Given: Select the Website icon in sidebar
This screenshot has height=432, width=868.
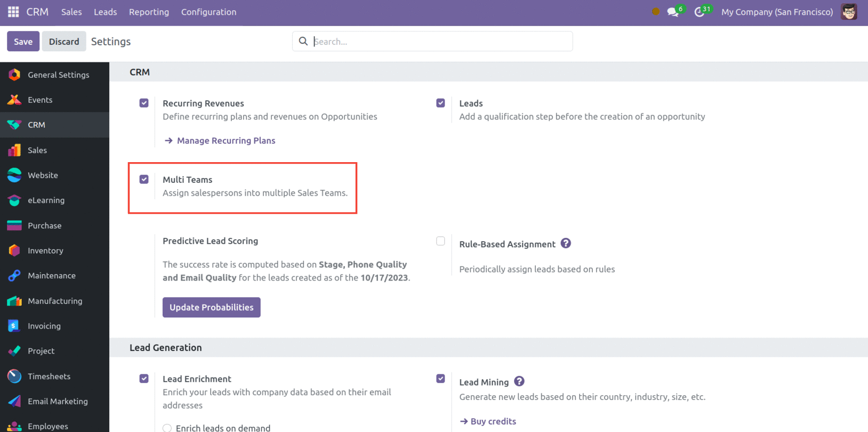Looking at the screenshot, I should tap(14, 175).
